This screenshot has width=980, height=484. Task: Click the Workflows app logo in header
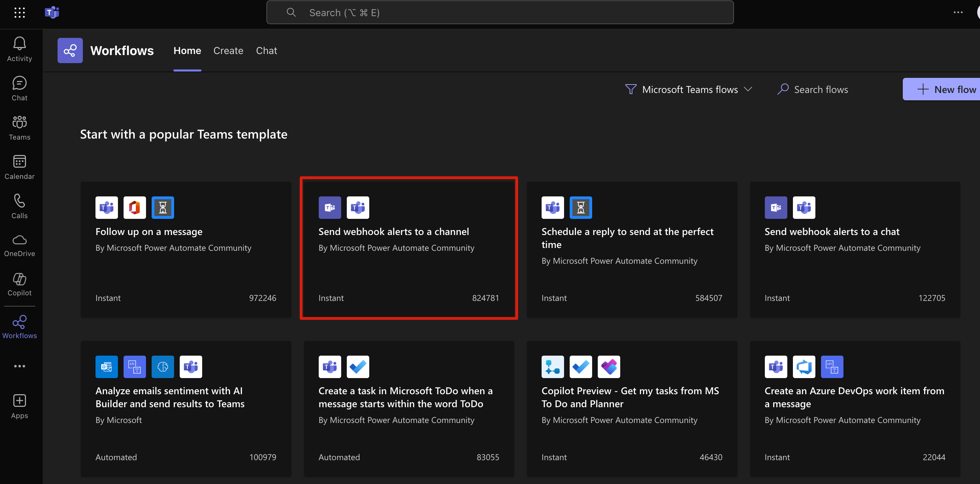[70, 51]
